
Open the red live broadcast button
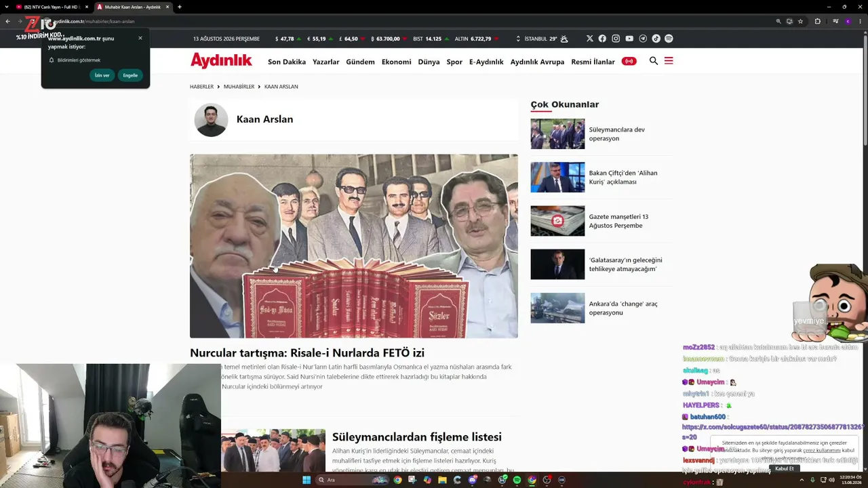(x=629, y=62)
